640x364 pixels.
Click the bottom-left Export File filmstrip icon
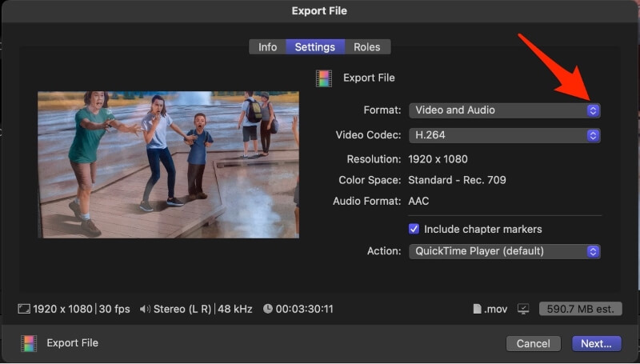coord(29,343)
